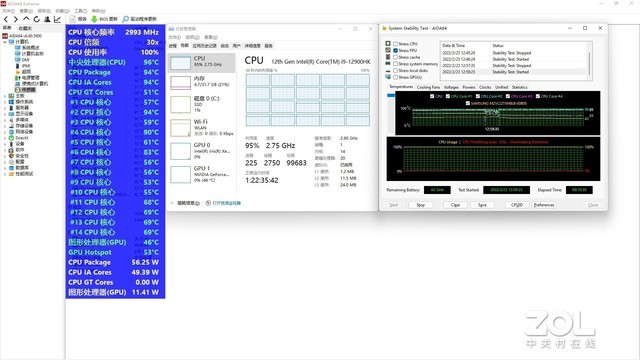This screenshot has width=640, height=360.
Task: Collapse the computer tree node in the sidebar
Action: [x=5, y=42]
